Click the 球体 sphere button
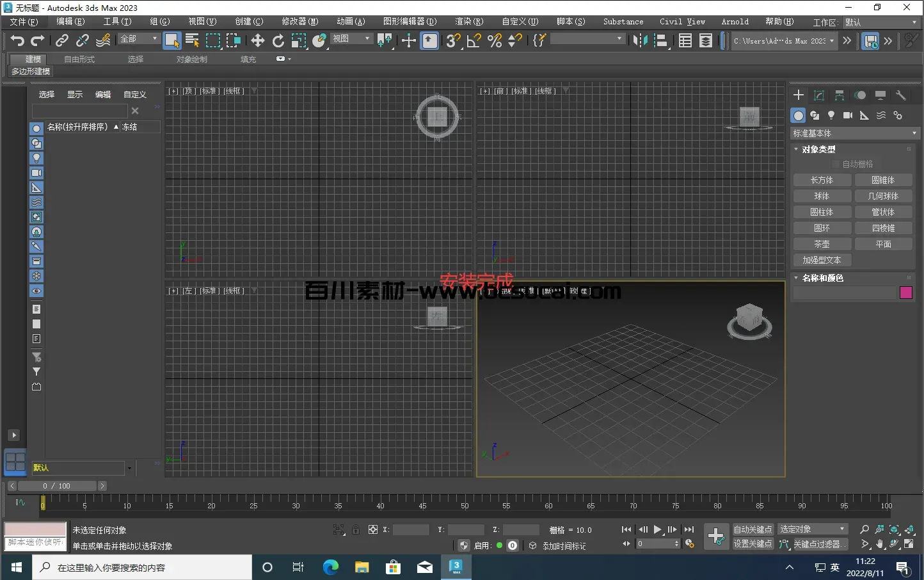Screen dimensions: 924x580 [x=822, y=196]
